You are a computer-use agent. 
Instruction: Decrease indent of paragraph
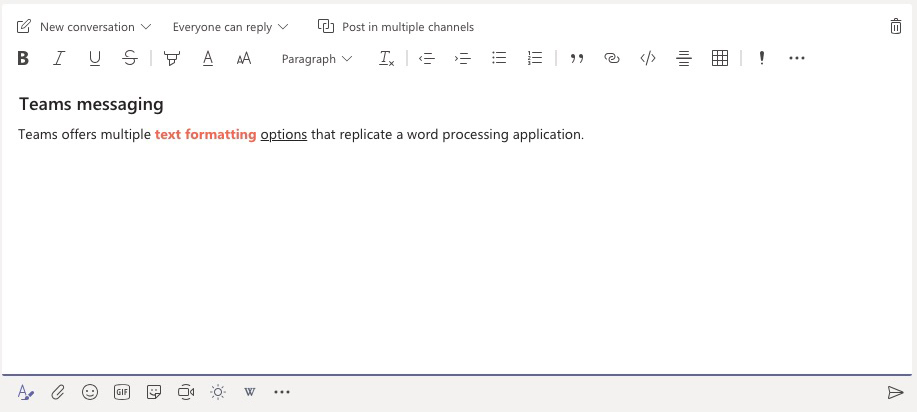coord(427,58)
